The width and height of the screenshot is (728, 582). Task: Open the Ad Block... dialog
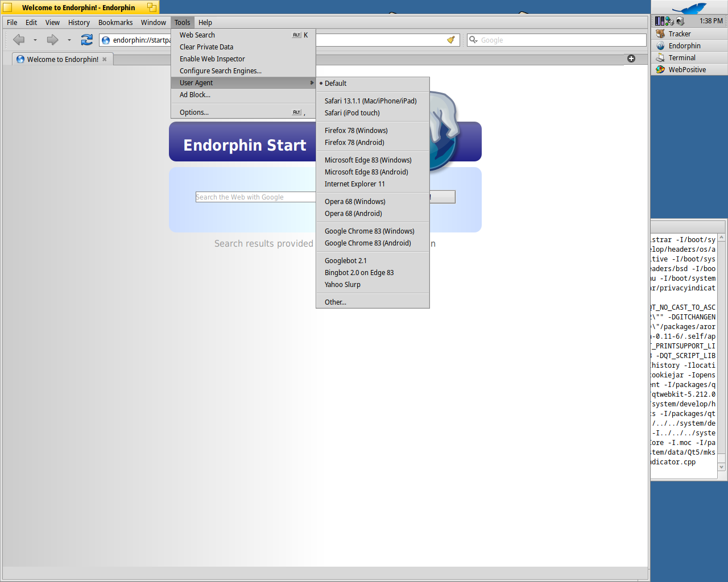tap(243, 95)
